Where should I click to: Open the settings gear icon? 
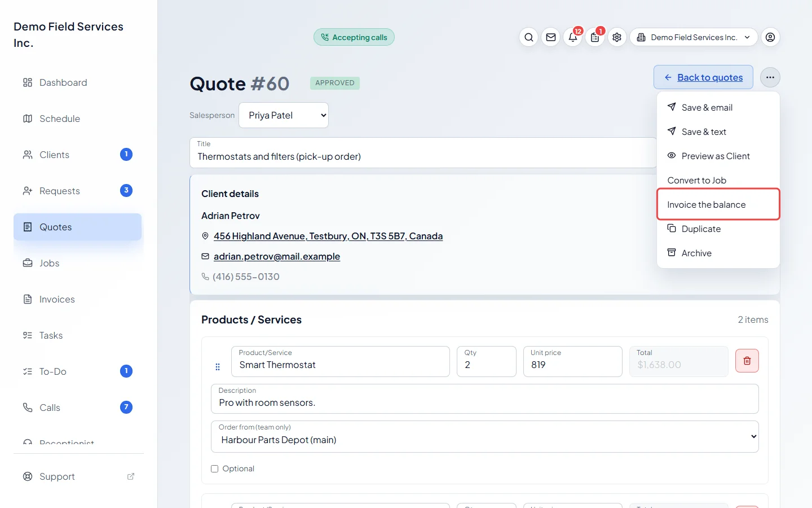(x=617, y=37)
